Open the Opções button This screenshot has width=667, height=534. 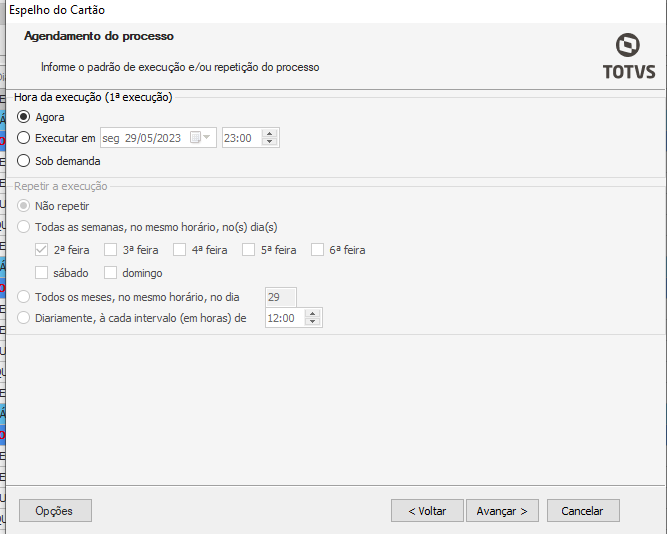pos(55,510)
